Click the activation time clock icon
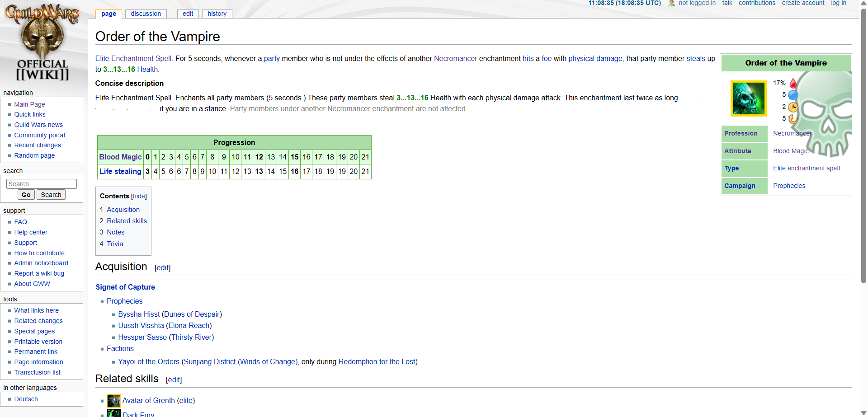The image size is (868, 417). pos(793,107)
